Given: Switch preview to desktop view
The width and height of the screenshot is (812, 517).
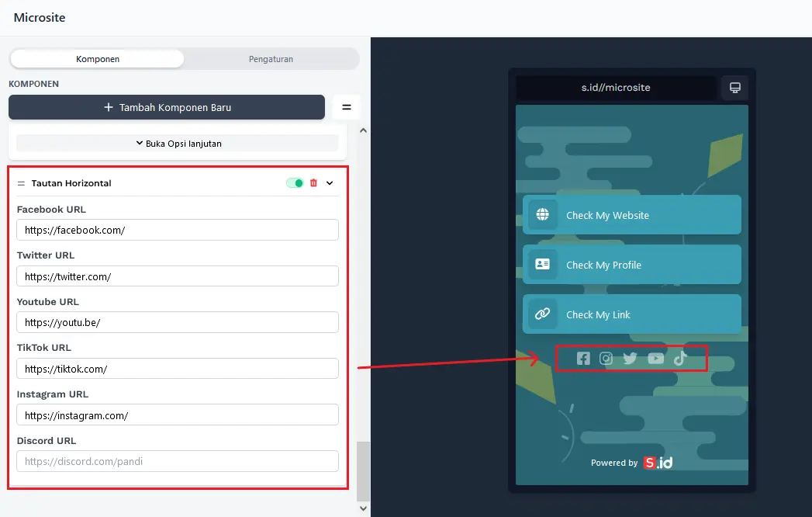Looking at the screenshot, I should click(x=734, y=88).
